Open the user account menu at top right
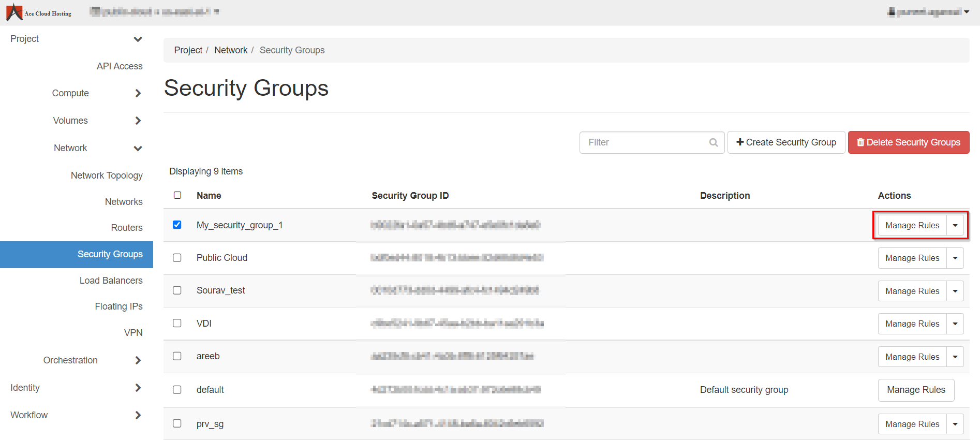The width and height of the screenshot is (980, 440). (x=928, y=12)
